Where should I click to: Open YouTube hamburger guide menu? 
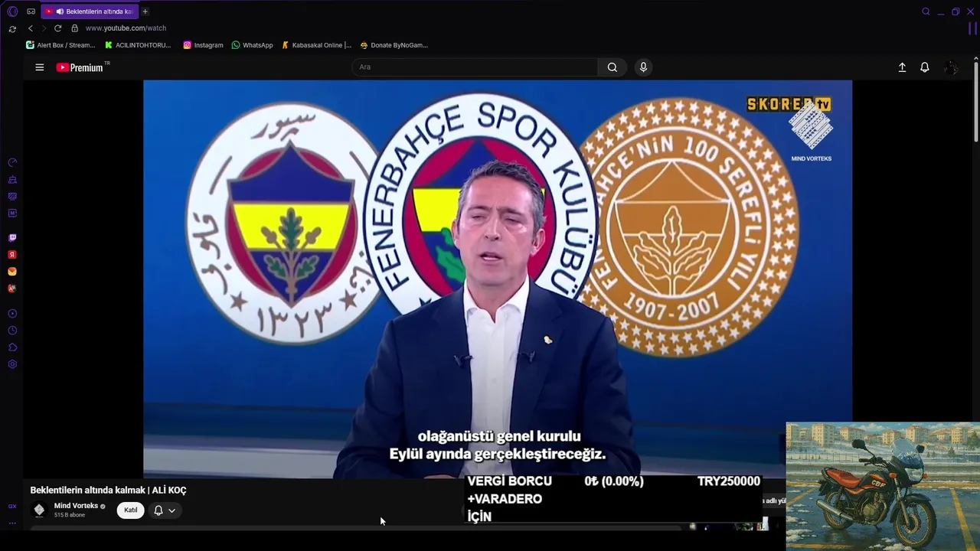point(40,67)
